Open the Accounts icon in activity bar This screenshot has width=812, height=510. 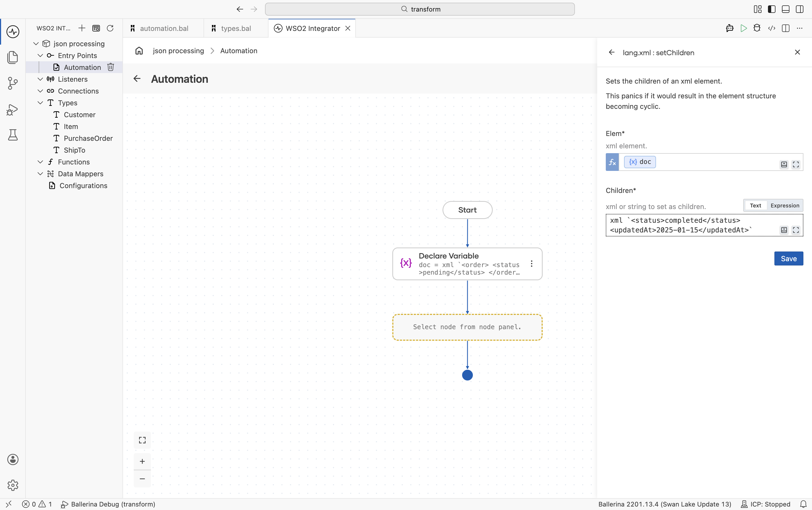point(13,459)
